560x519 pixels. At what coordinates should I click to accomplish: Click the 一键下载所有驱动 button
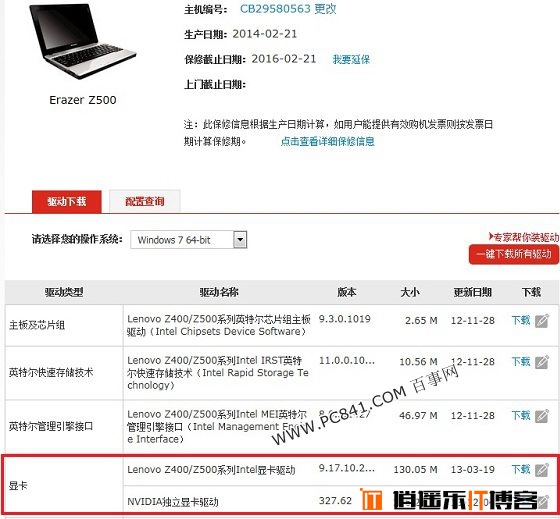tap(514, 254)
